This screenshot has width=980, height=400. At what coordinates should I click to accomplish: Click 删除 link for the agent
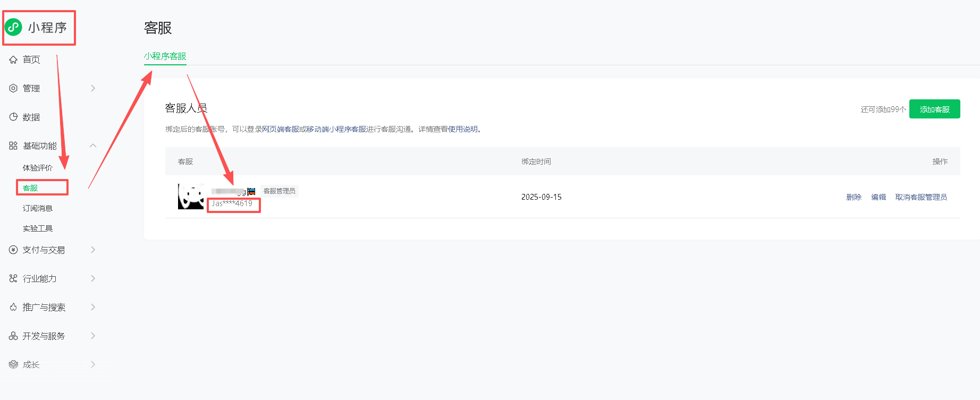coord(854,197)
